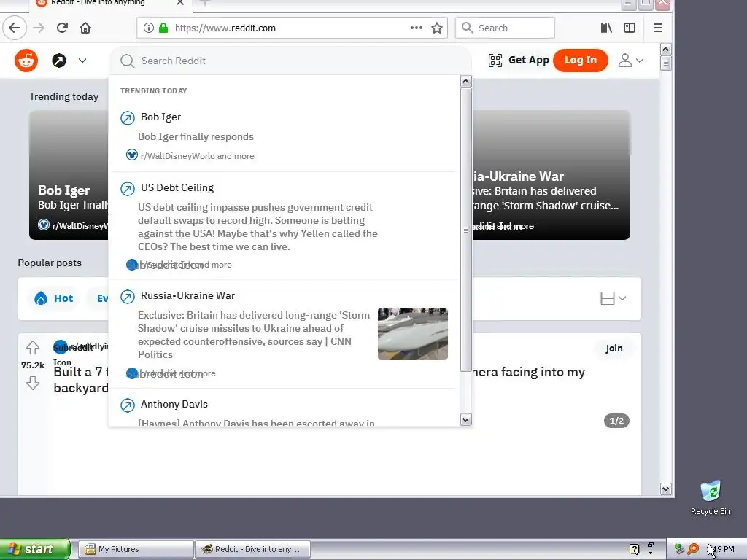Select the Reddit taskbar window button

pos(253,549)
